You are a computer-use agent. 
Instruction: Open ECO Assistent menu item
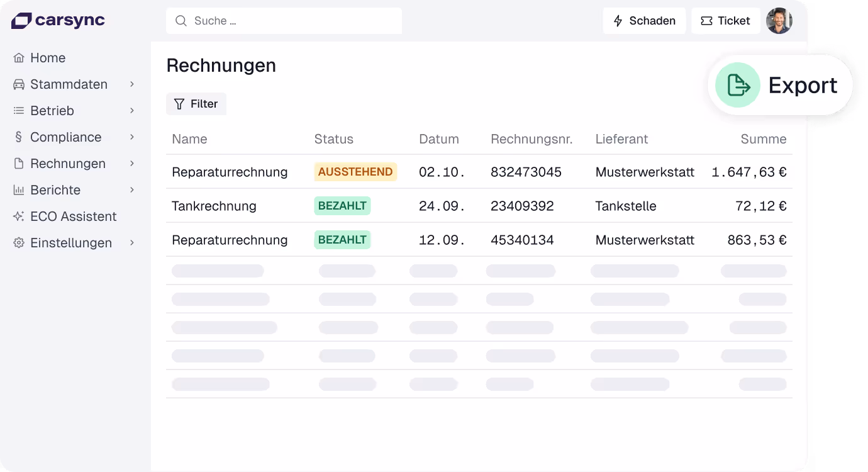point(74,216)
